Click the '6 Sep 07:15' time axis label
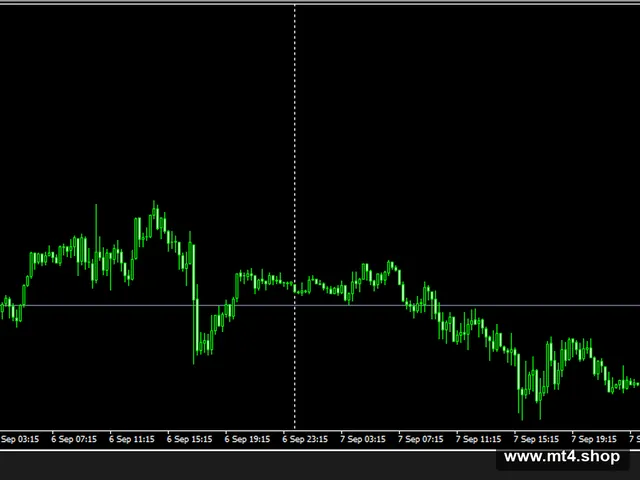 click(x=74, y=439)
